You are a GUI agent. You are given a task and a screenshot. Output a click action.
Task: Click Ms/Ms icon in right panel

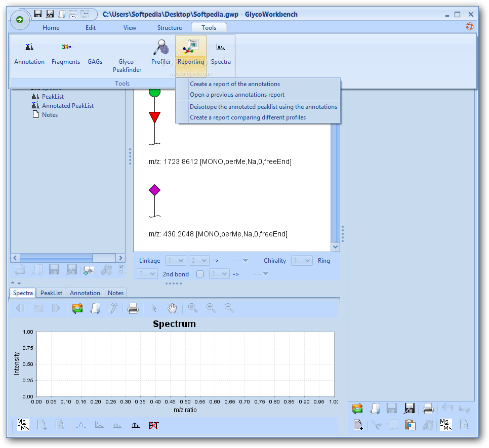tap(446, 425)
